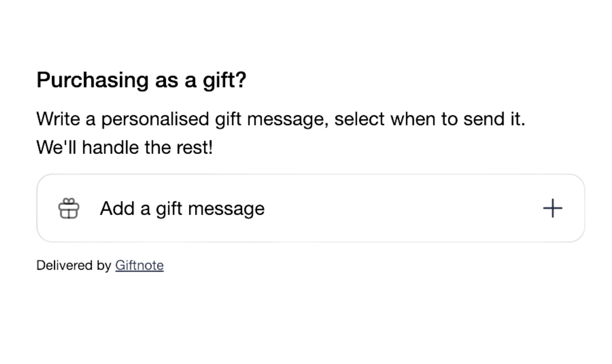The image size is (612, 364).
Task: Click the word 'personalised' in the description
Action: [x=155, y=119]
